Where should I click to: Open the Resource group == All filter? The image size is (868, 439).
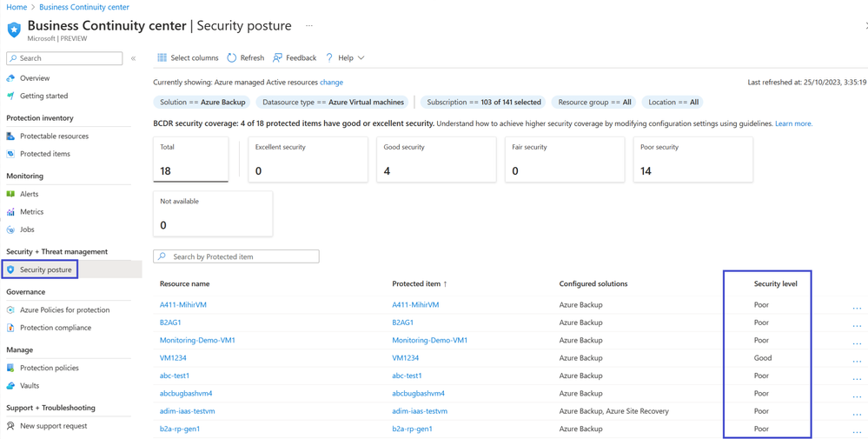[x=594, y=103]
